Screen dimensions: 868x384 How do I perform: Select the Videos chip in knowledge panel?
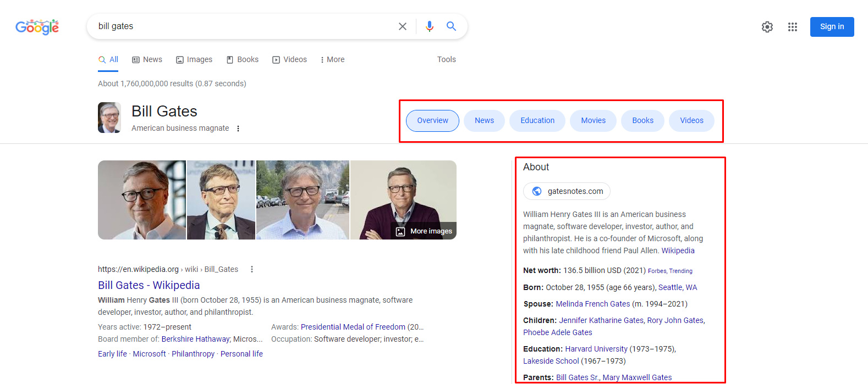[692, 121]
